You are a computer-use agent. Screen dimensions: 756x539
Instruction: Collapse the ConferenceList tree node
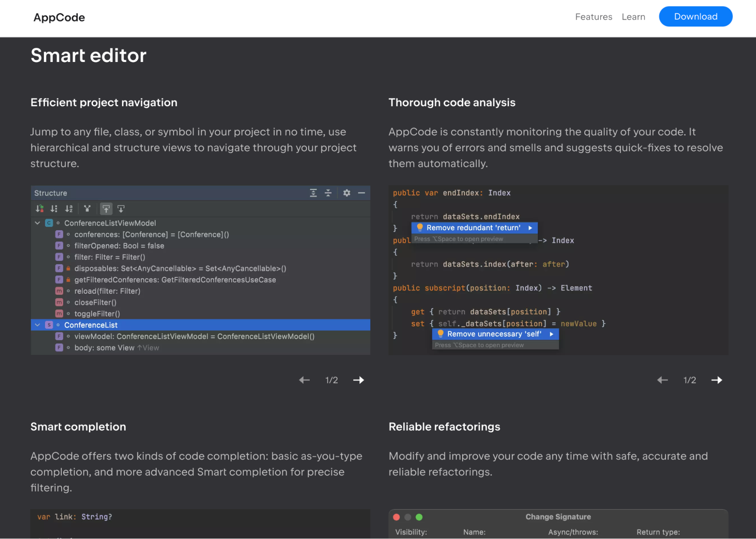click(37, 325)
